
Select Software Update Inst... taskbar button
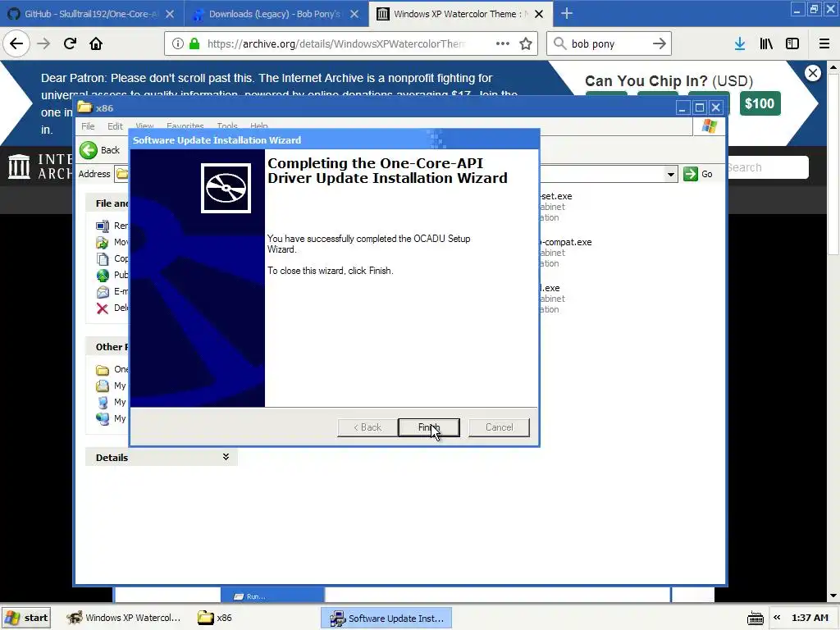point(387,619)
